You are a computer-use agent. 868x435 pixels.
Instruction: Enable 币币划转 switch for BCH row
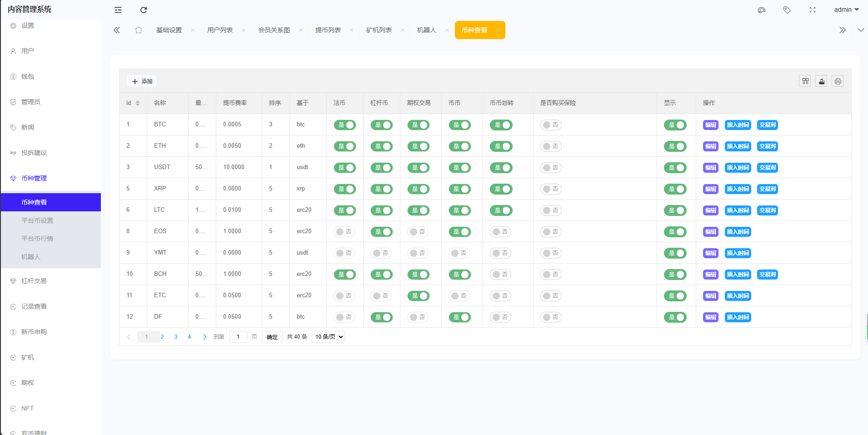(500, 275)
